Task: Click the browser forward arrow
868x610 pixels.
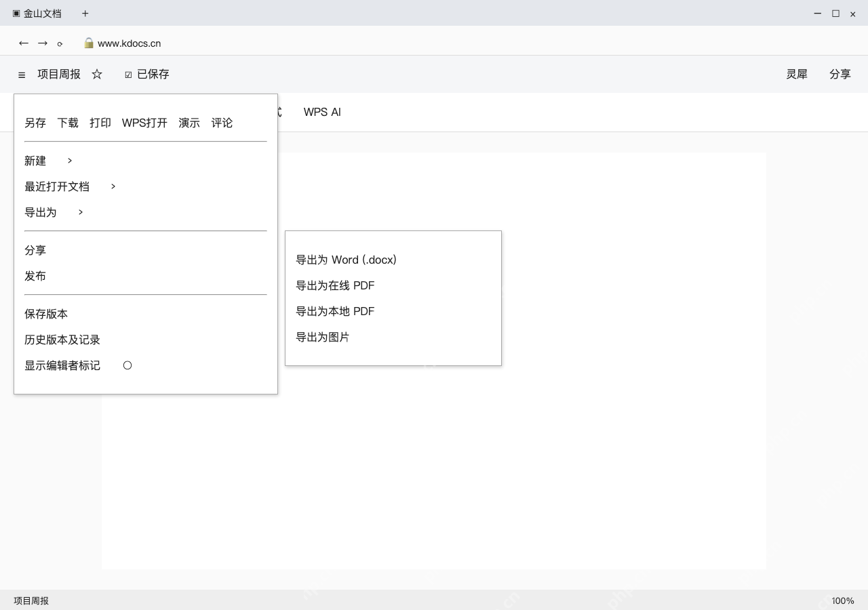Action: tap(43, 43)
